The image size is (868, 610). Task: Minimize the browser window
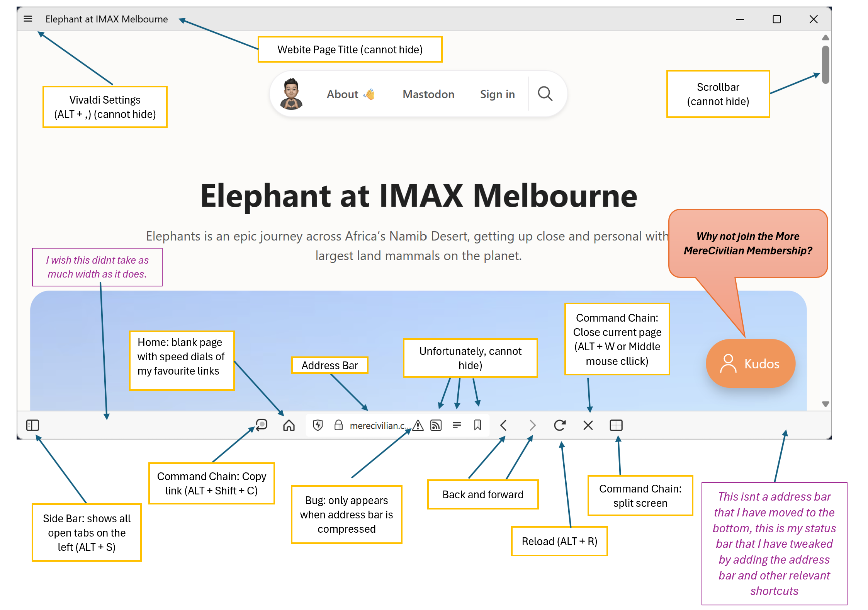point(740,19)
